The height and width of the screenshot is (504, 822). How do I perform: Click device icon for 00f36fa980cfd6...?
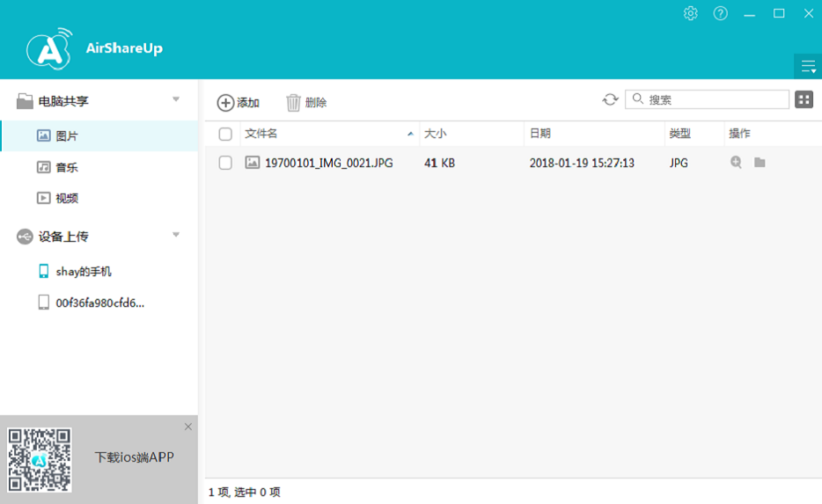(x=44, y=303)
